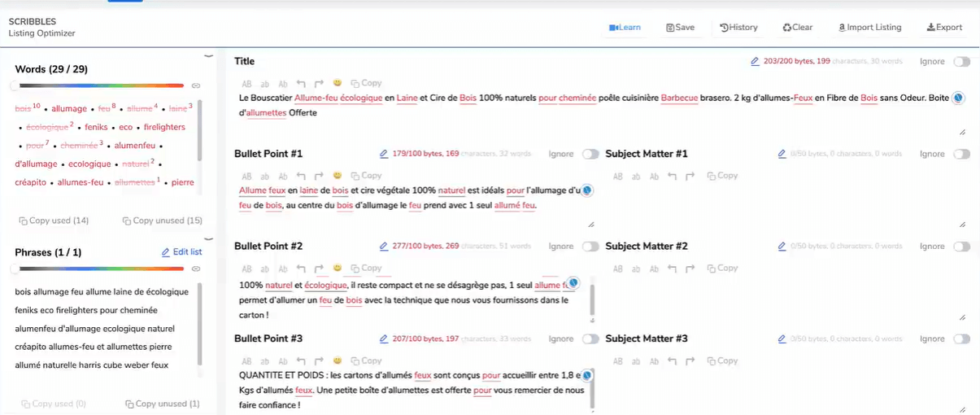The width and height of the screenshot is (980, 415).
Task: Undo edit in Bullet Point #1
Action: pos(301,177)
